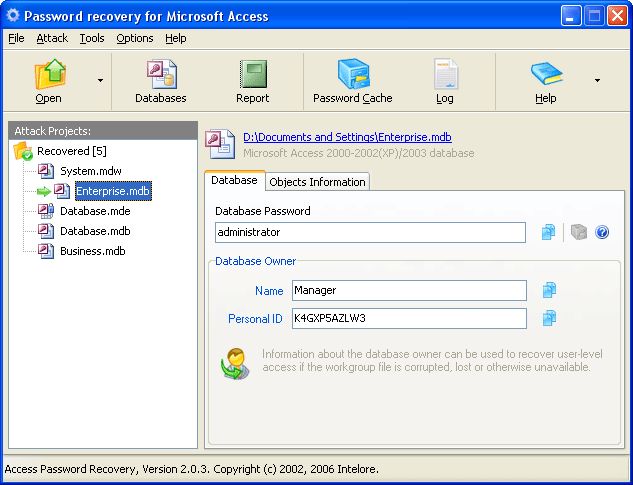Copy the owner Name value

(549, 290)
